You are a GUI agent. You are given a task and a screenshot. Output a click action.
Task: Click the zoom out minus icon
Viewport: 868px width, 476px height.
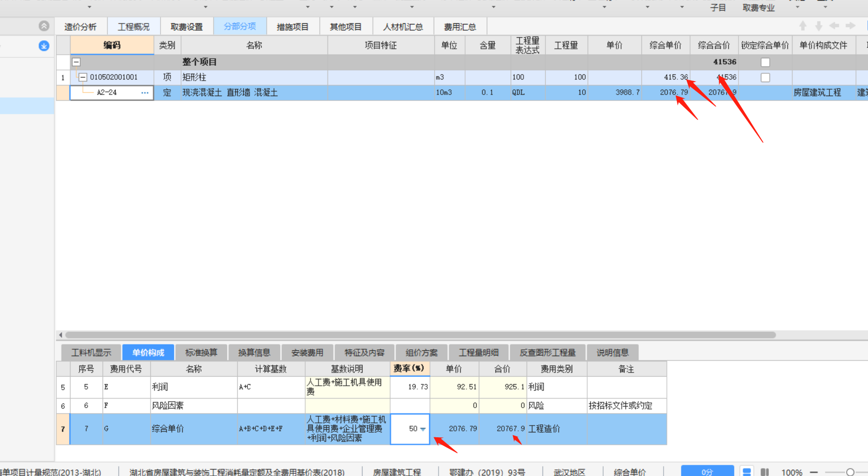814,472
